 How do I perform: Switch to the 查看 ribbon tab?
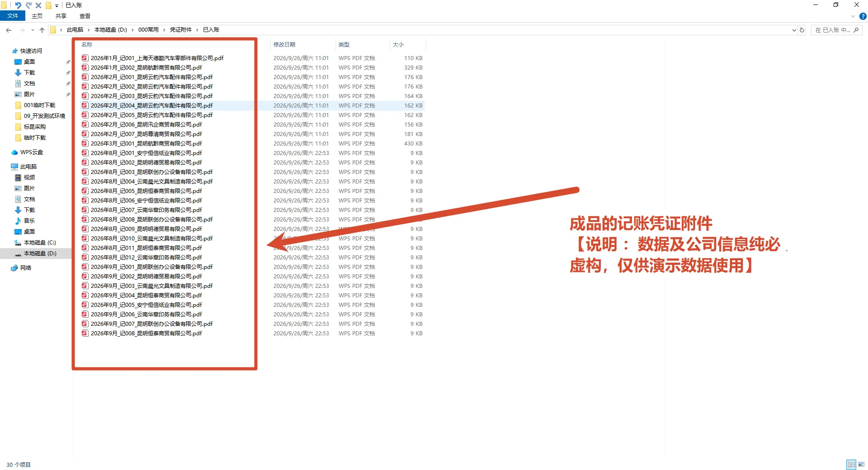[85, 16]
